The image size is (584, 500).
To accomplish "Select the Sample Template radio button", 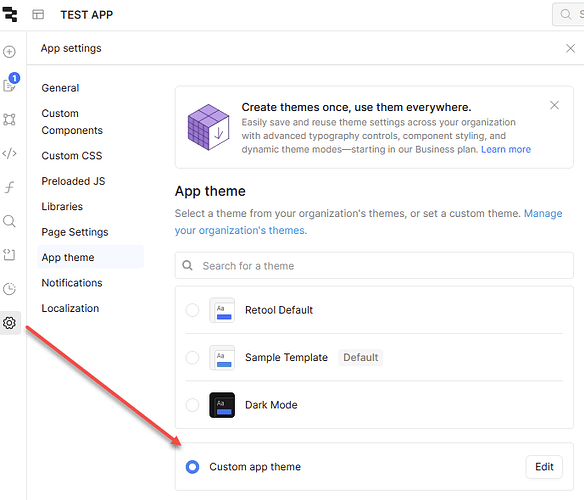I will pos(192,358).
